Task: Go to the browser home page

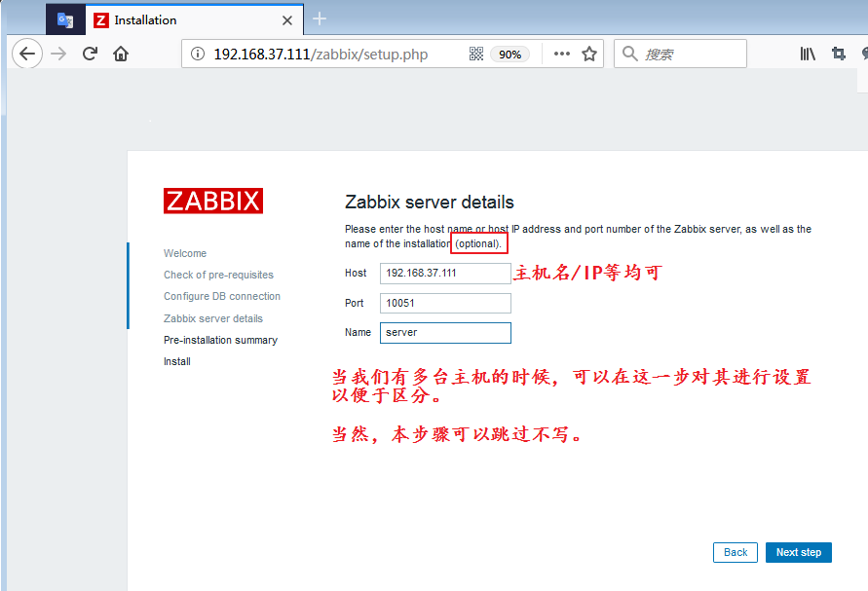Action: click(121, 54)
